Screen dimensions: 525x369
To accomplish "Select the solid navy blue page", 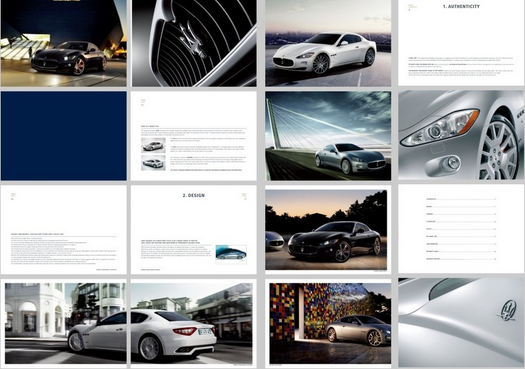I will click(x=64, y=136).
